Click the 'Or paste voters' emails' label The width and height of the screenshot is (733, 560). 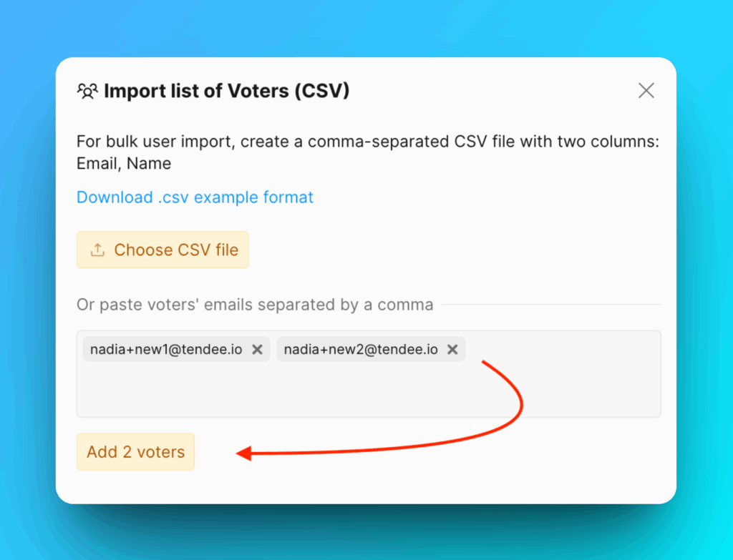255,305
